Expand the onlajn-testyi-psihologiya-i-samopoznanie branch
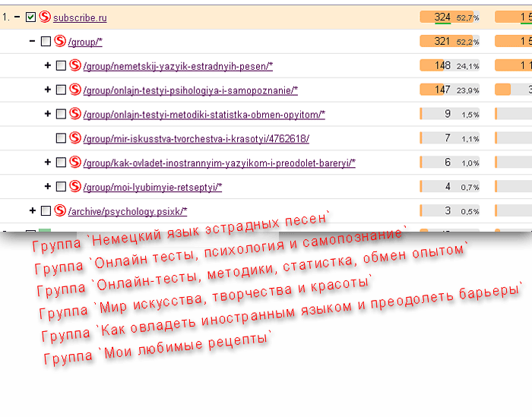This screenshot has width=532, height=417. [x=47, y=90]
